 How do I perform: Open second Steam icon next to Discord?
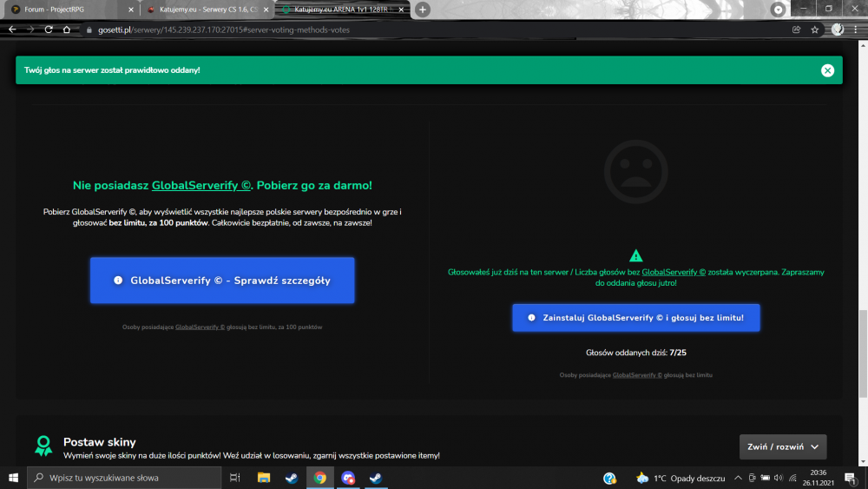pos(376,478)
